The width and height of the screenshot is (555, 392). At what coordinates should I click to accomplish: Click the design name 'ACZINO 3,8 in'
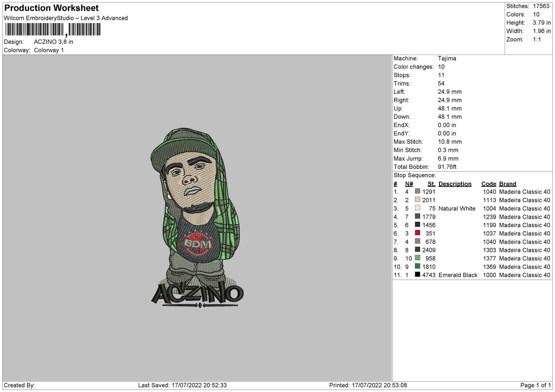pos(54,42)
